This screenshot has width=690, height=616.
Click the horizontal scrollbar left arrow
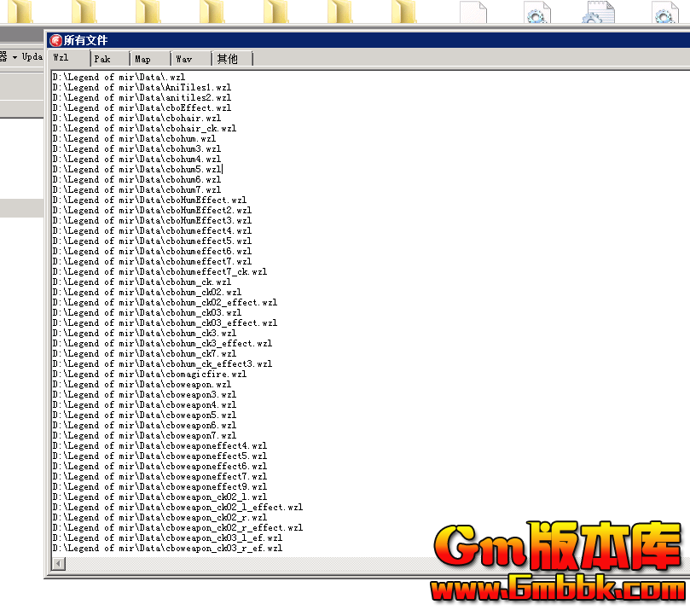click(57, 565)
